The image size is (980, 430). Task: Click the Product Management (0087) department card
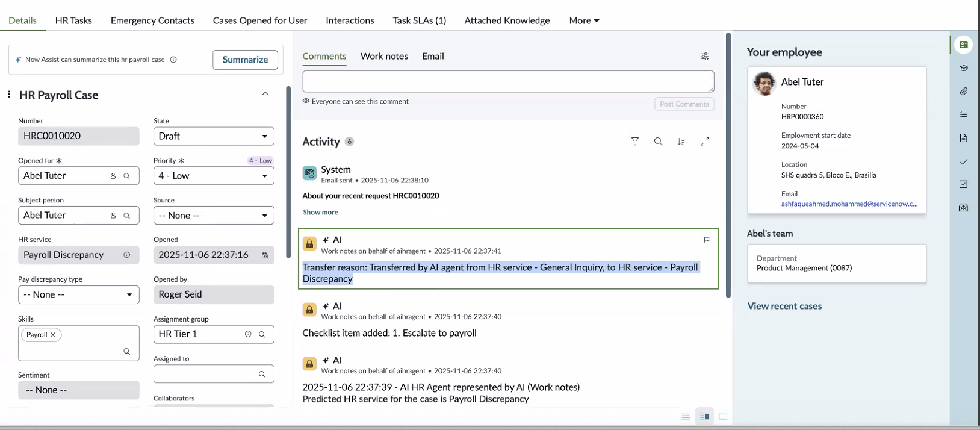click(837, 263)
